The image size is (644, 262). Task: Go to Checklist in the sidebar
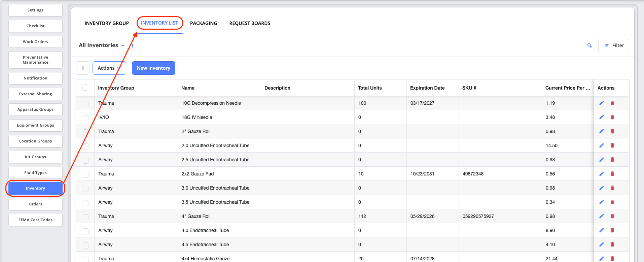pyautogui.click(x=35, y=26)
